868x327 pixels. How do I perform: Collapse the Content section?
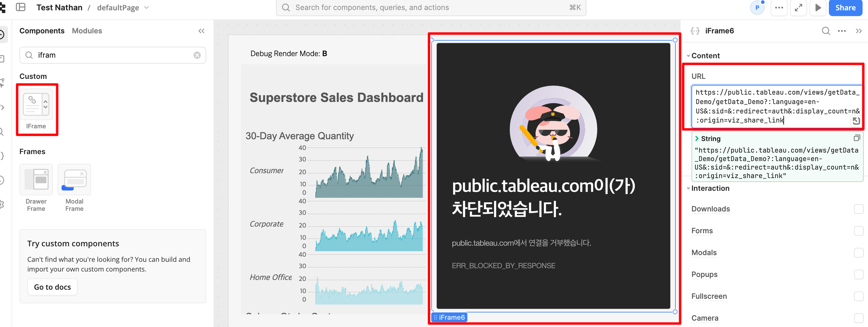pos(688,56)
